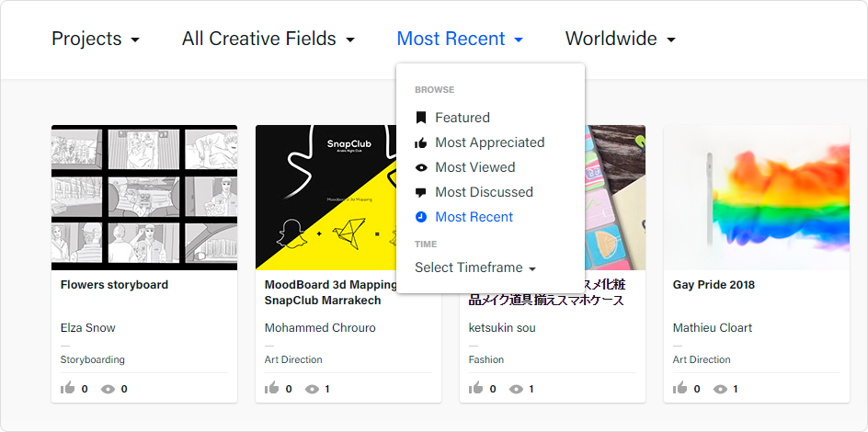This screenshot has height=432, width=868.
Task: Open the Projects dropdown
Action: [x=96, y=39]
